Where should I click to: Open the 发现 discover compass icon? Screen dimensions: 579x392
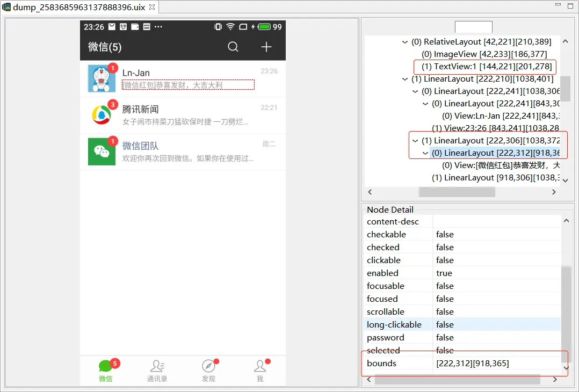pos(208,366)
